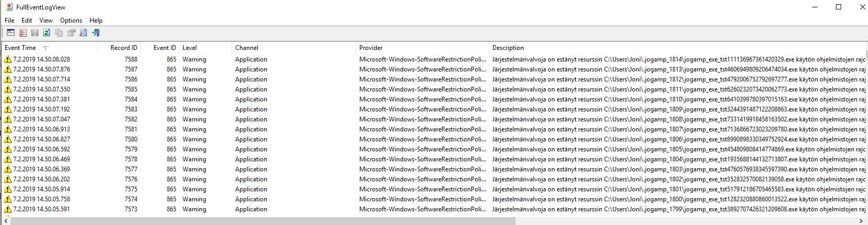Toggle the Event Time column sort arrow

[46, 48]
